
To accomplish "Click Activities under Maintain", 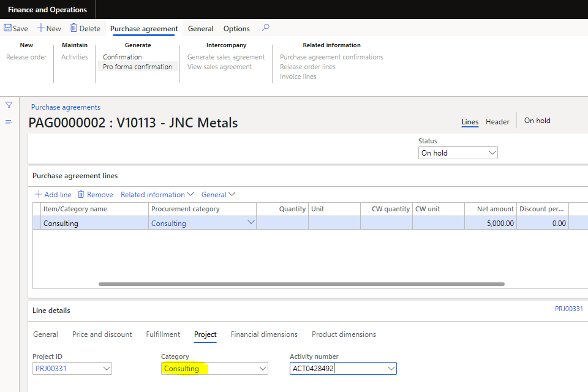I will (74, 57).
